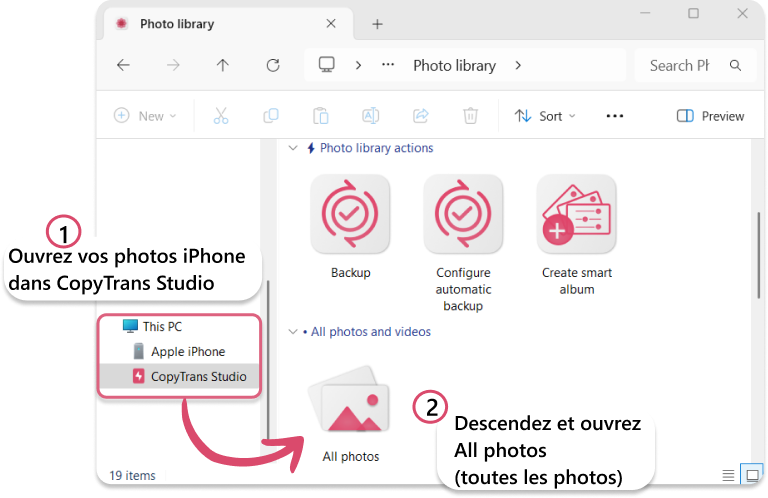This screenshot has width=768, height=498.
Task: Click the Photo library actions heading
Action: point(376,148)
